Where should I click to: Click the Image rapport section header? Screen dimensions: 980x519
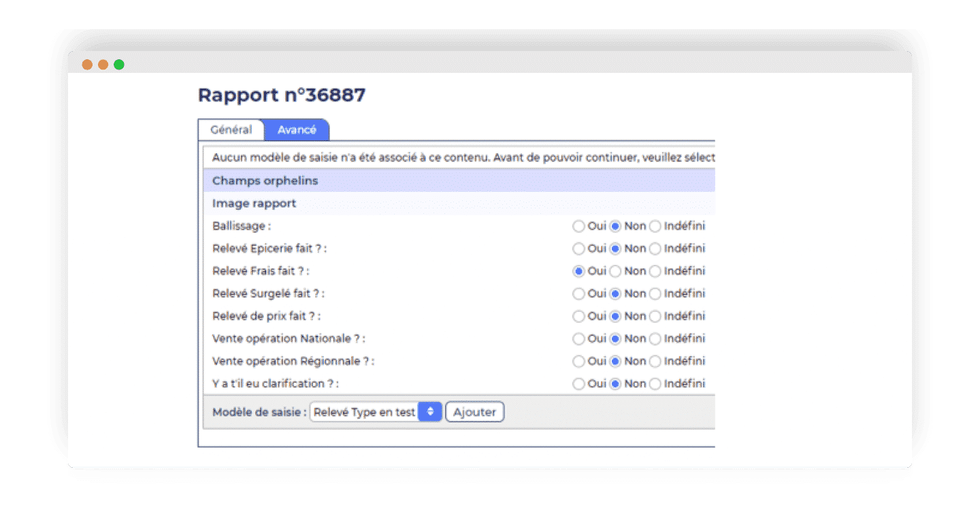tap(459, 203)
